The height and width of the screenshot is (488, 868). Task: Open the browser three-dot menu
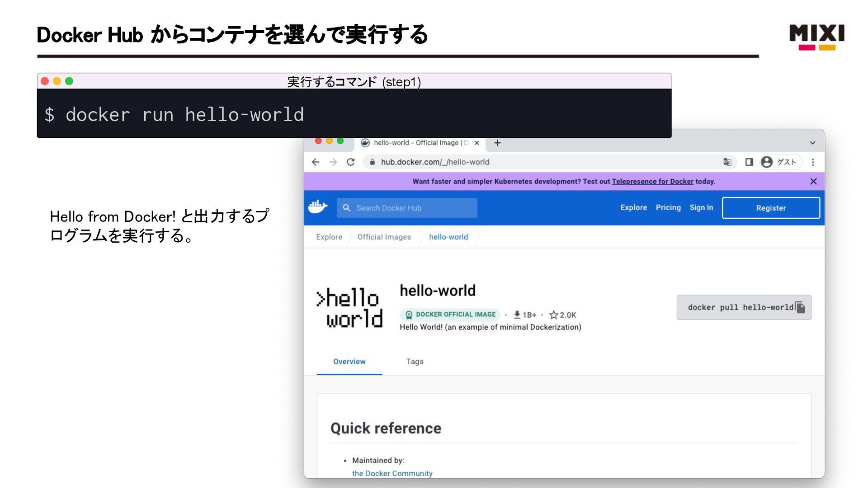coord(813,162)
